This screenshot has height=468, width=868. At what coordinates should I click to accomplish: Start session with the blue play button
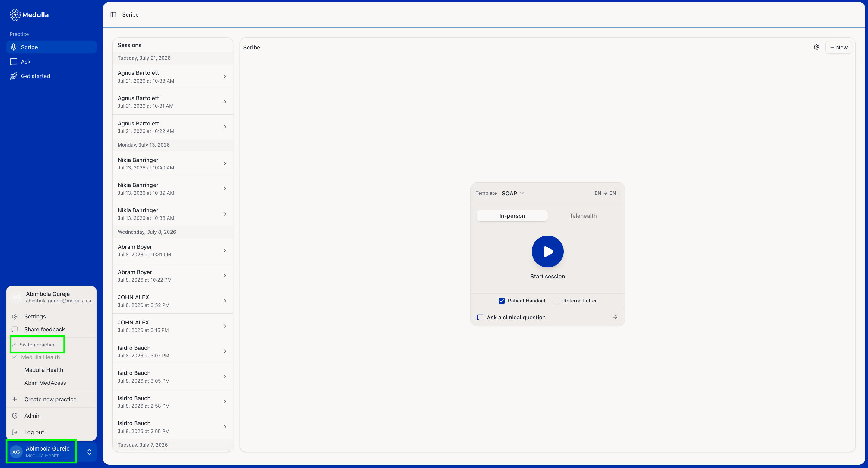point(548,251)
